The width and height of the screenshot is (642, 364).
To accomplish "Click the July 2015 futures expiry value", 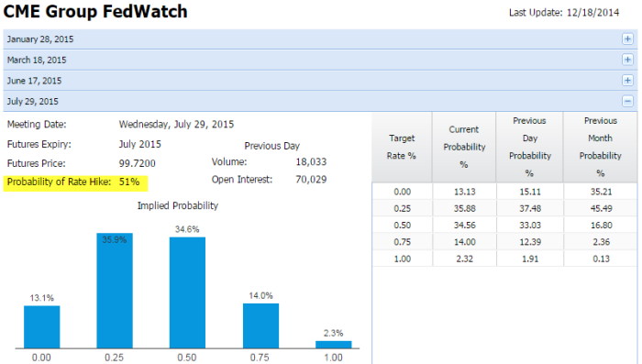I will tap(140, 144).
